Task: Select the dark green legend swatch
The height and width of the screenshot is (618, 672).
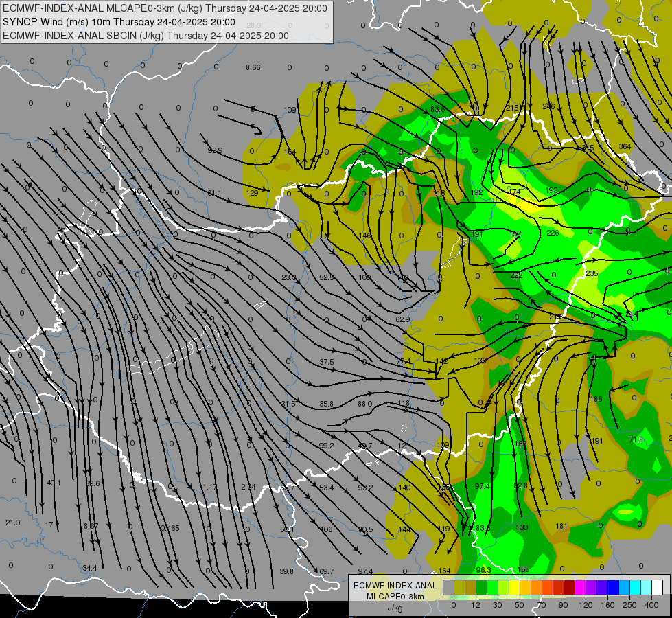Action: point(481,588)
